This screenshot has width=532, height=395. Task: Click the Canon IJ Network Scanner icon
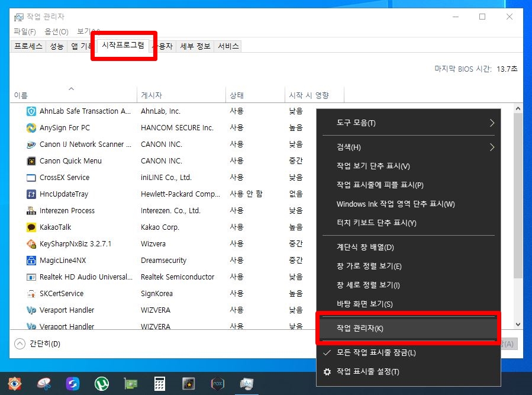[31, 144]
